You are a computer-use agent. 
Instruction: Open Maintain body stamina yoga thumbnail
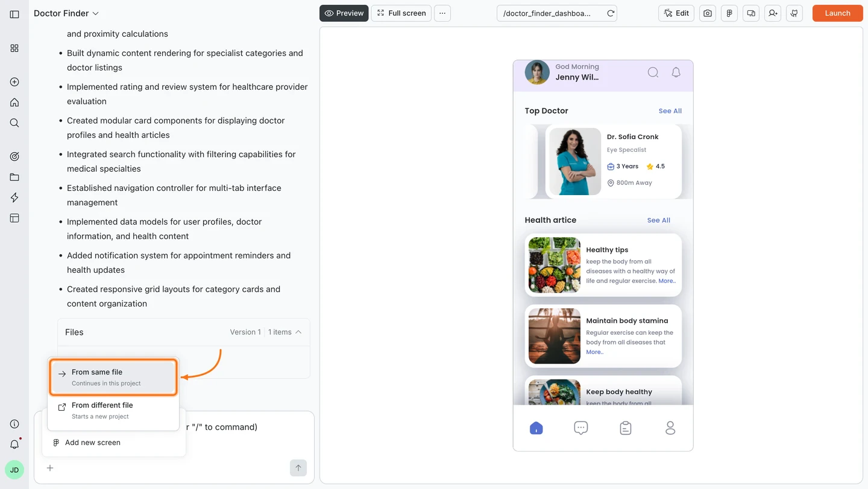pyautogui.click(x=555, y=336)
